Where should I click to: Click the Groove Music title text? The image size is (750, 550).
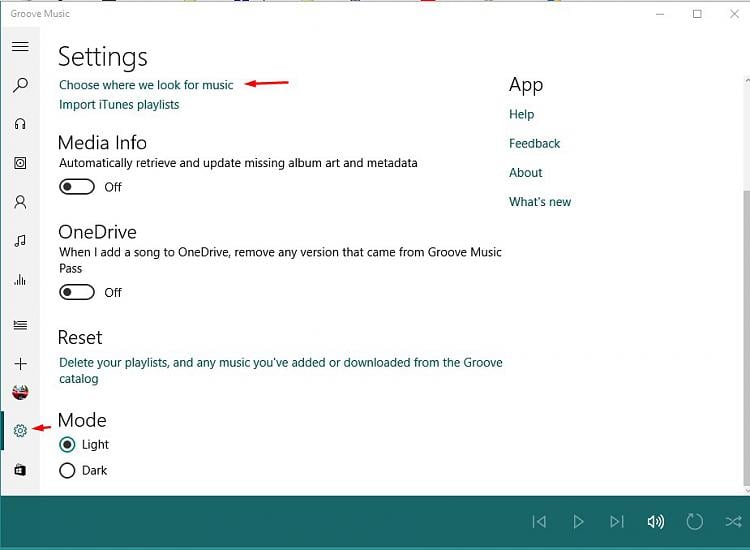40,14
